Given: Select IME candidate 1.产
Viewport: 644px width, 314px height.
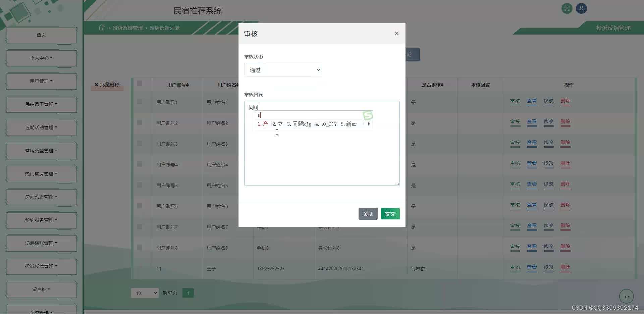Looking at the screenshot, I should 263,124.
